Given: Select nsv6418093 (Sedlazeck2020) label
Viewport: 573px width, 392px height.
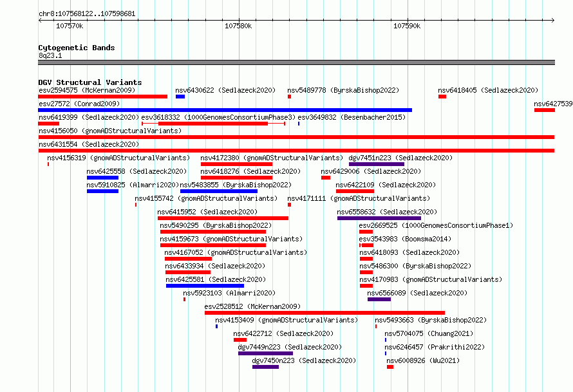Looking at the screenshot, I should pyautogui.click(x=409, y=252).
